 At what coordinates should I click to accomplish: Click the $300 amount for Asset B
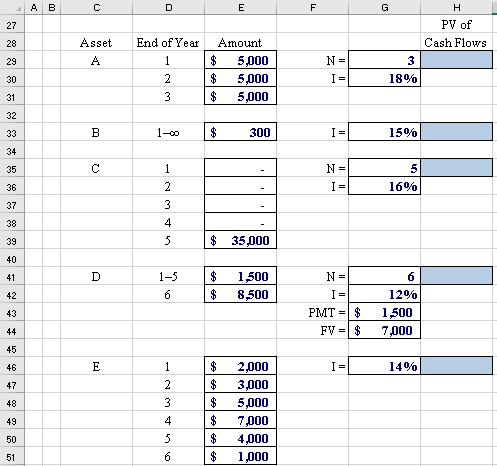point(241,132)
